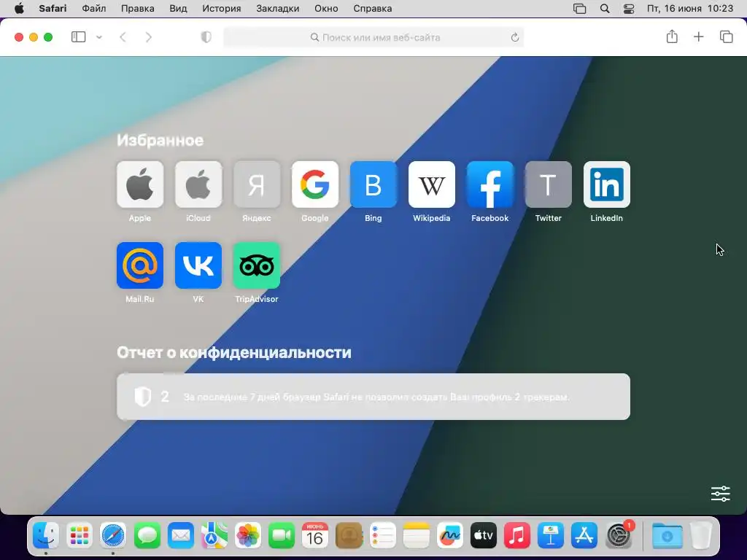
Task: Open Photos from the Dock
Action: pos(248,536)
